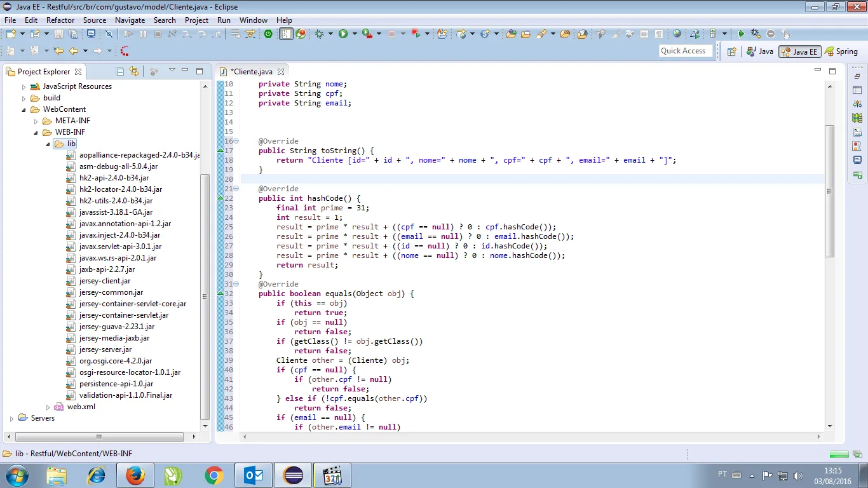Switch to the Java perspective button

(x=760, y=51)
